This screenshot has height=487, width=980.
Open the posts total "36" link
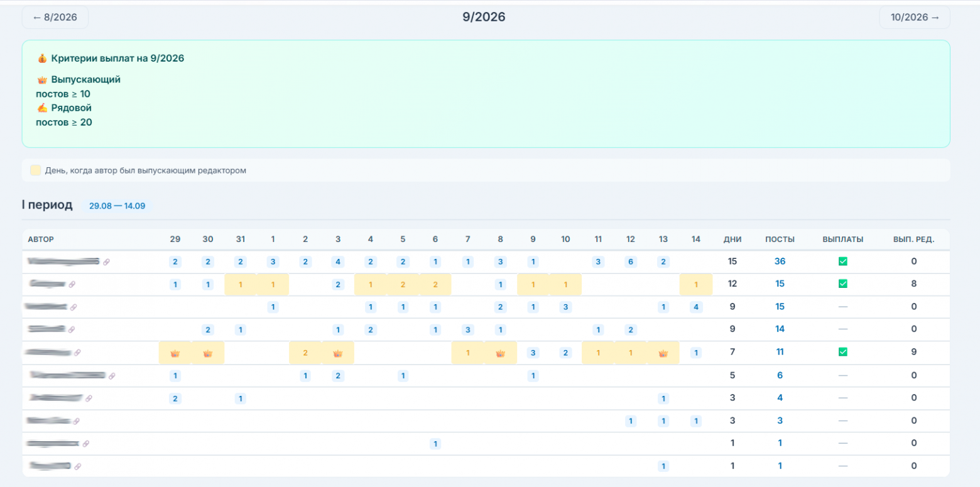point(780,261)
